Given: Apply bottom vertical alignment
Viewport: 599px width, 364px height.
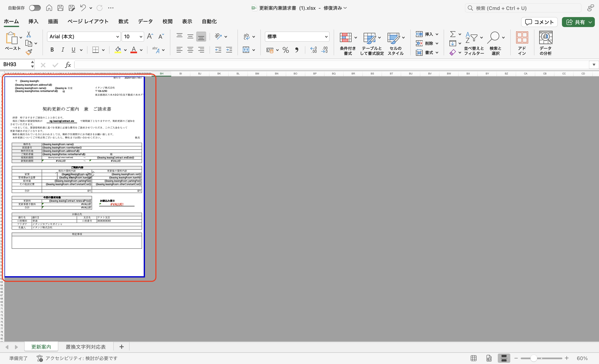Looking at the screenshot, I should point(201,36).
